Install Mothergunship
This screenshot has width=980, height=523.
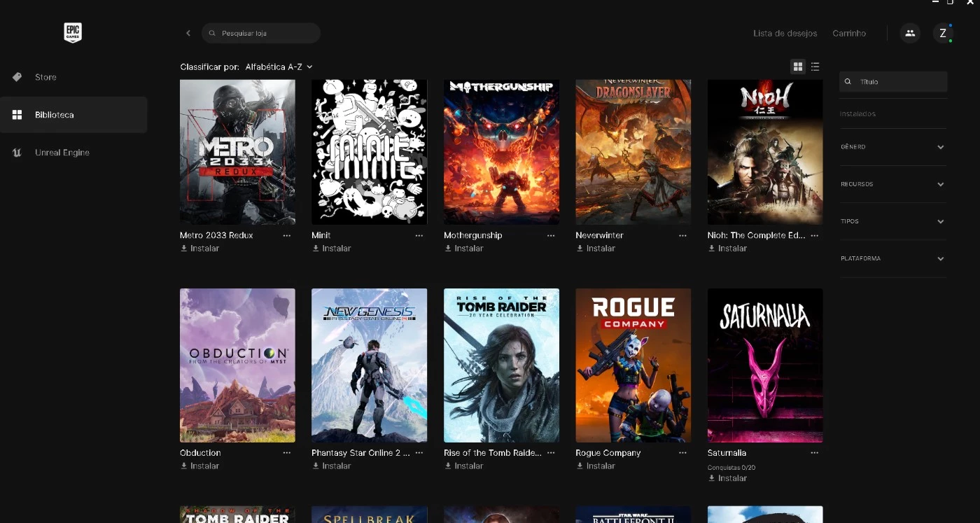click(463, 249)
